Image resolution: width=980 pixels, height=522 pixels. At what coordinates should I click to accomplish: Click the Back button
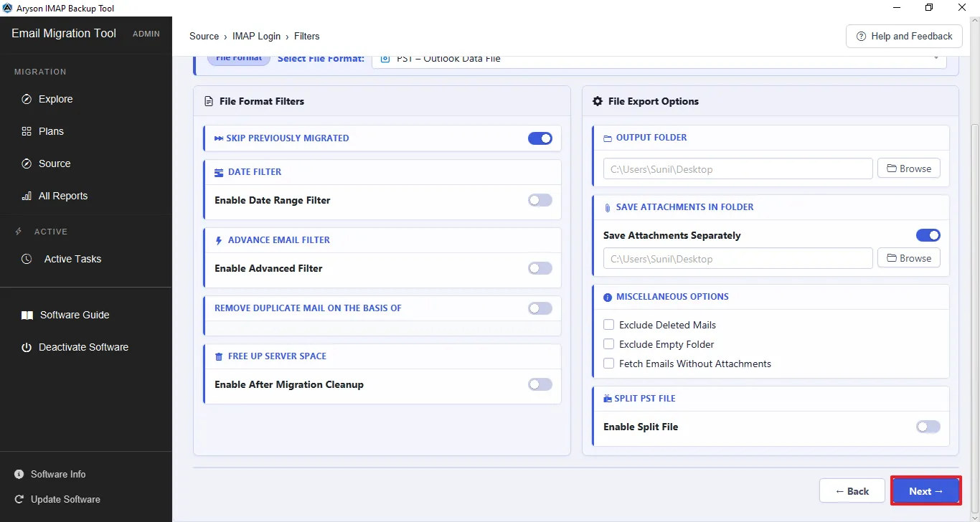pos(852,491)
